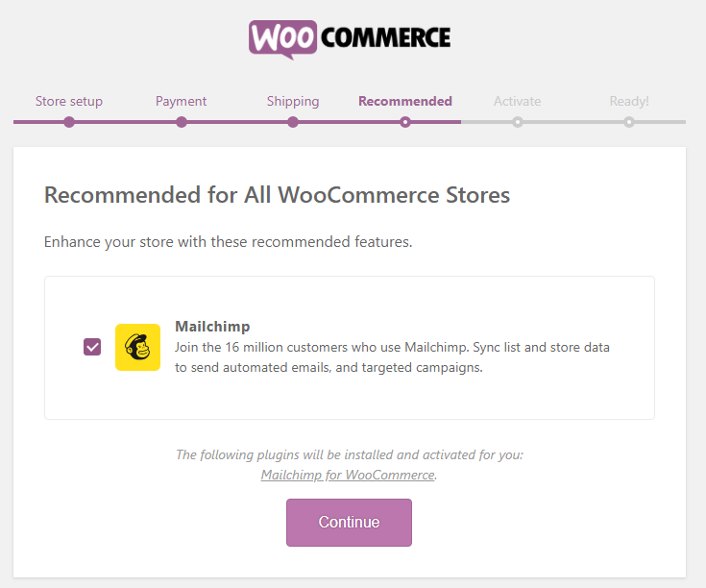Click the Activate progress dot

point(518,122)
